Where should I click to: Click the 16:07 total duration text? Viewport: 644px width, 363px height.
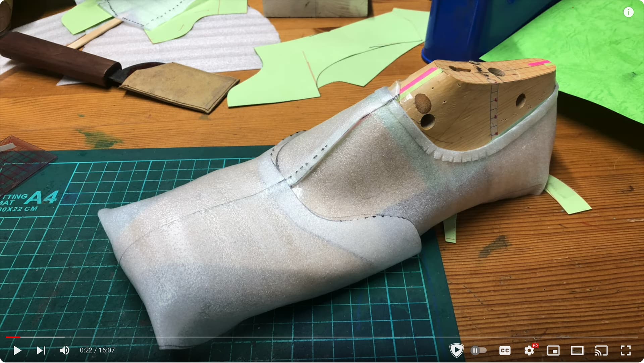pyautogui.click(x=107, y=350)
